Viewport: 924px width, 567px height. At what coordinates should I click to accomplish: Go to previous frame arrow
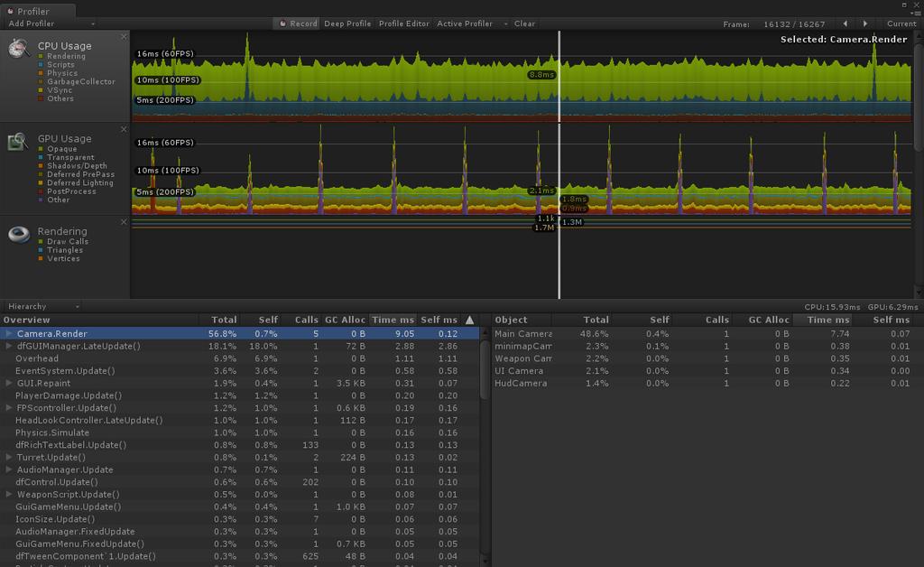click(845, 23)
